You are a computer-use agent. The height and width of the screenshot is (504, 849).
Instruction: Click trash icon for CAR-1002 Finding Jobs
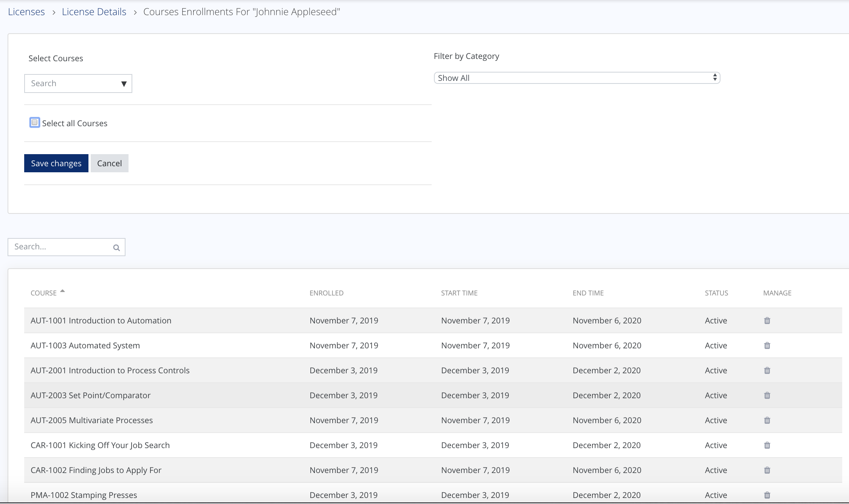767,470
